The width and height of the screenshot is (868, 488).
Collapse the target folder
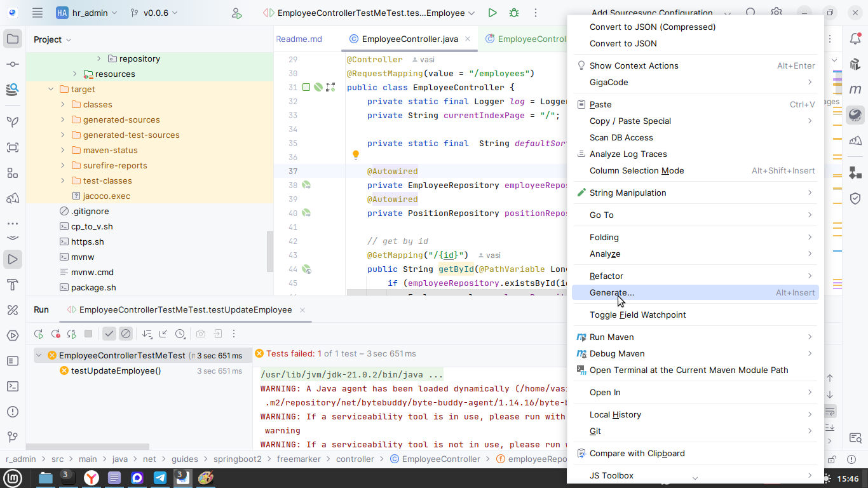click(x=51, y=89)
